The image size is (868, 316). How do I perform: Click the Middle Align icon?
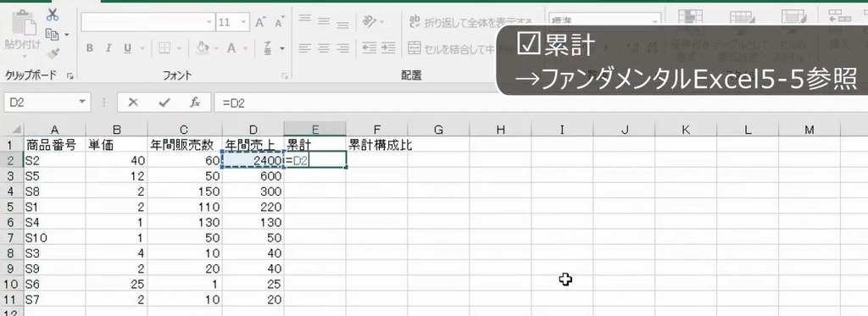[x=324, y=22]
